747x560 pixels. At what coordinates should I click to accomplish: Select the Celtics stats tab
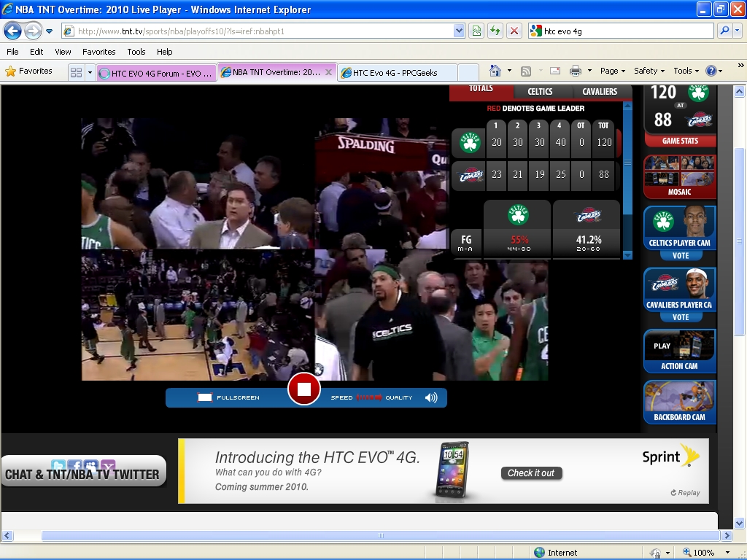(x=540, y=91)
